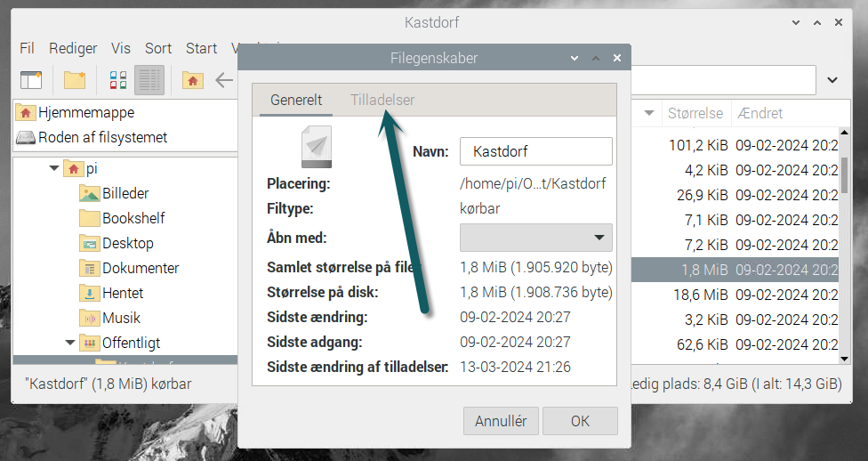Select Hjemmemappe in the places list
The image size is (868, 461).
tap(86, 113)
